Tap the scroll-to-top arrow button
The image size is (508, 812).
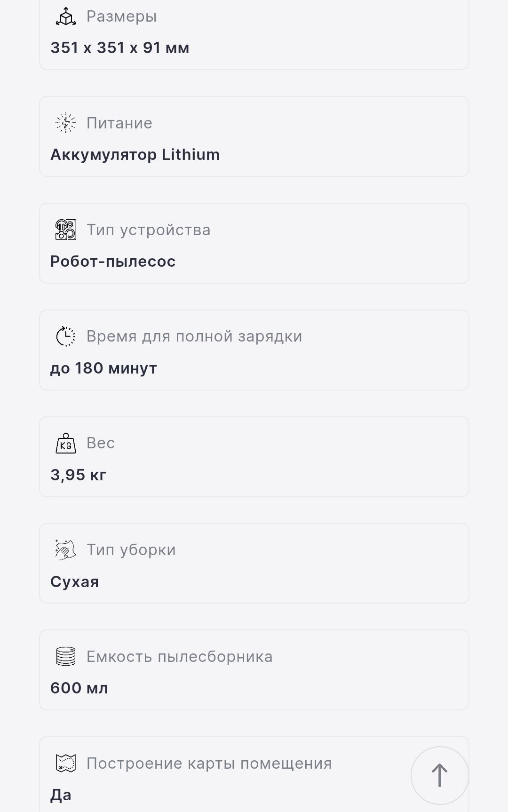(x=440, y=775)
